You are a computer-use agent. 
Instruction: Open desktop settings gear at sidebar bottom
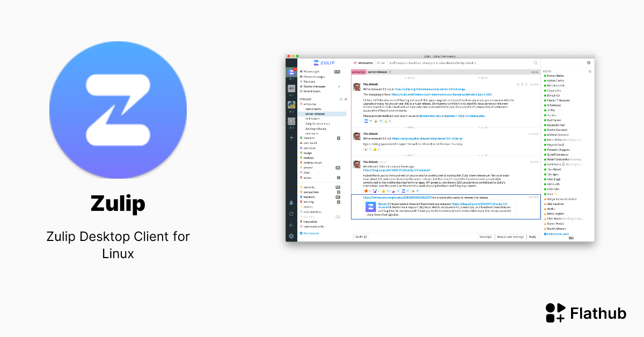291,236
